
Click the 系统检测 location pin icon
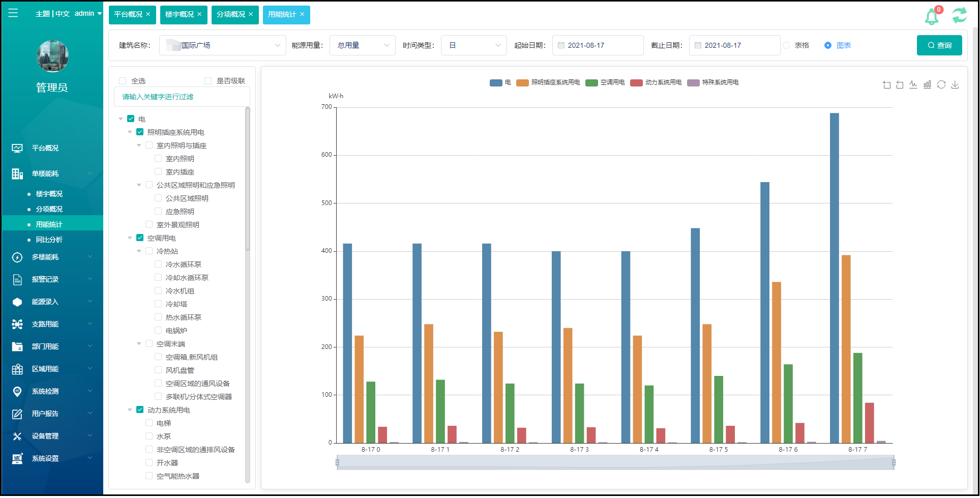(17, 392)
